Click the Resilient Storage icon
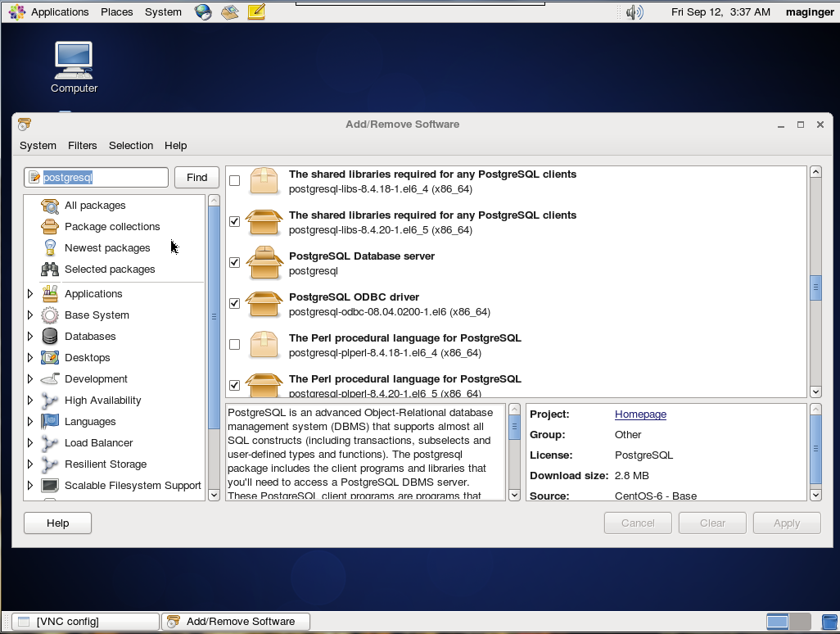This screenshot has height=634, width=840. point(50,464)
